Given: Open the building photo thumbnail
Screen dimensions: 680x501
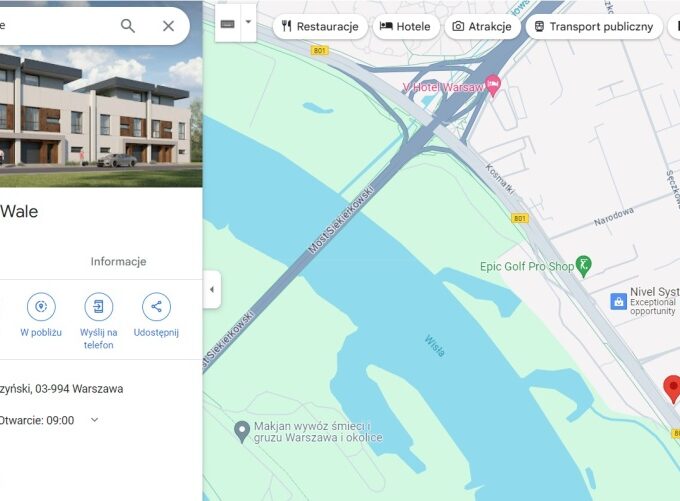Looking at the screenshot, I should [x=101, y=116].
